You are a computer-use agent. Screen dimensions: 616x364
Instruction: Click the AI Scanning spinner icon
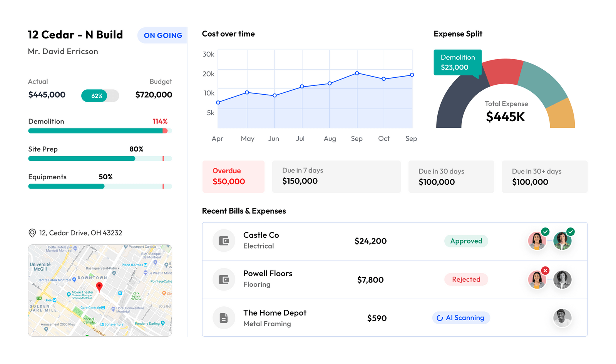tap(440, 318)
